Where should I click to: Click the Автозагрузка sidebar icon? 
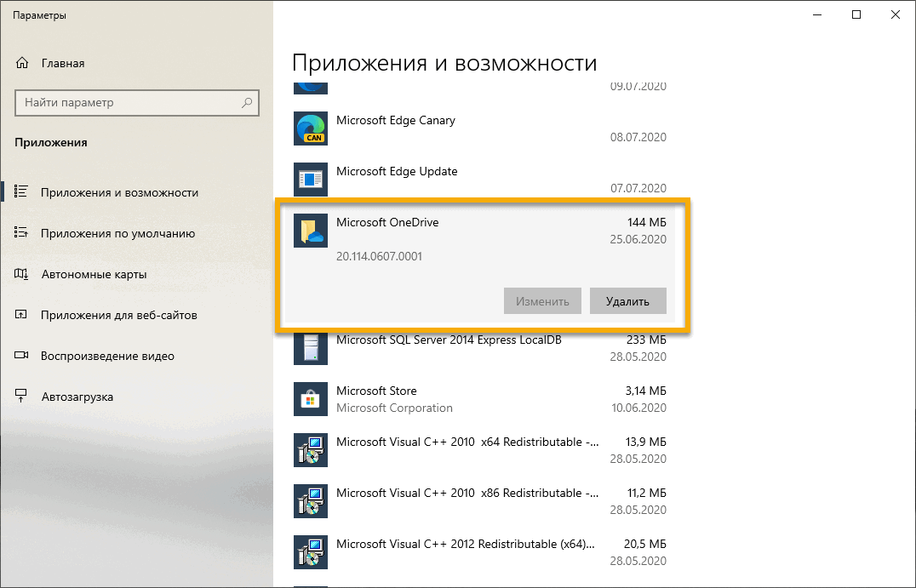pos(20,396)
